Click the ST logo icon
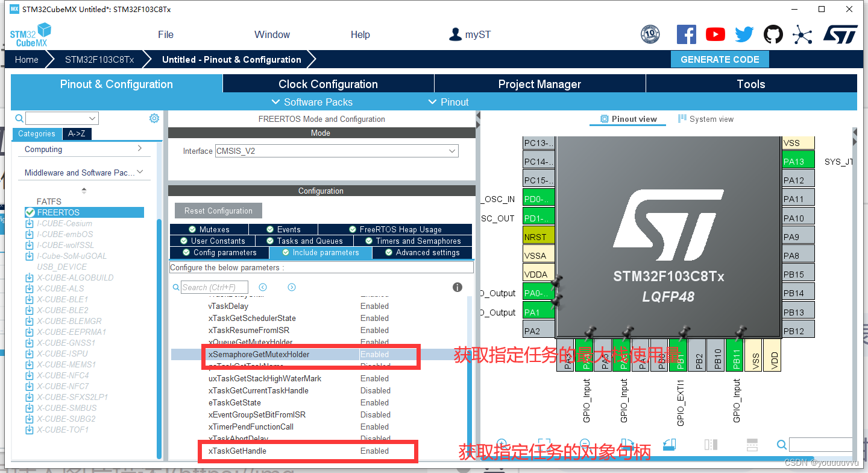Image resolution: width=868 pixels, height=473 pixels. pyautogui.click(x=840, y=34)
